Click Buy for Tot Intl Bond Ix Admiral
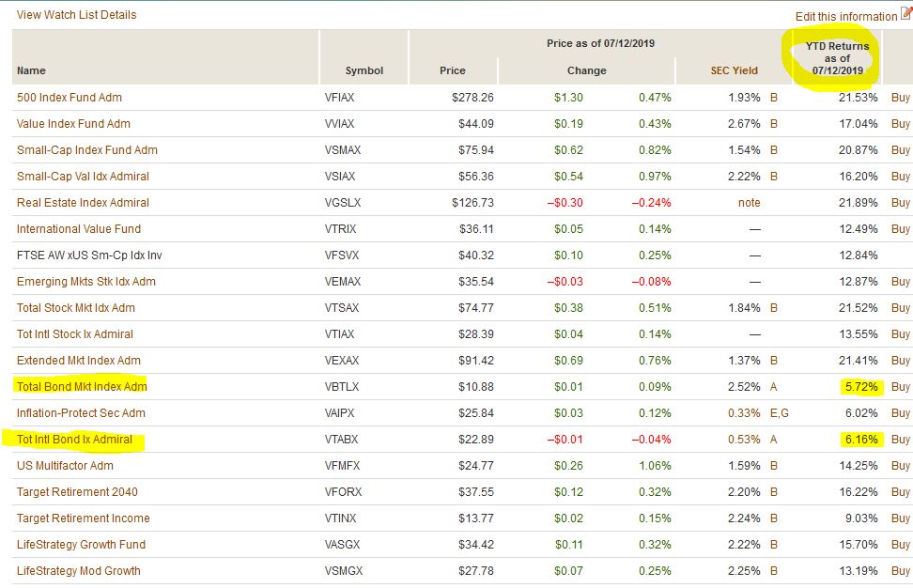 [900, 439]
